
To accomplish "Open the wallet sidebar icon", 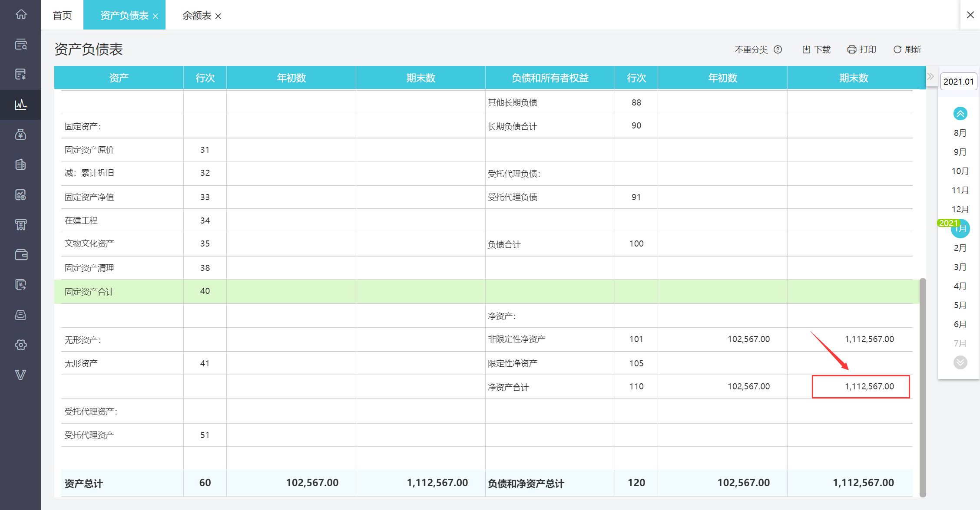I will pyautogui.click(x=21, y=254).
